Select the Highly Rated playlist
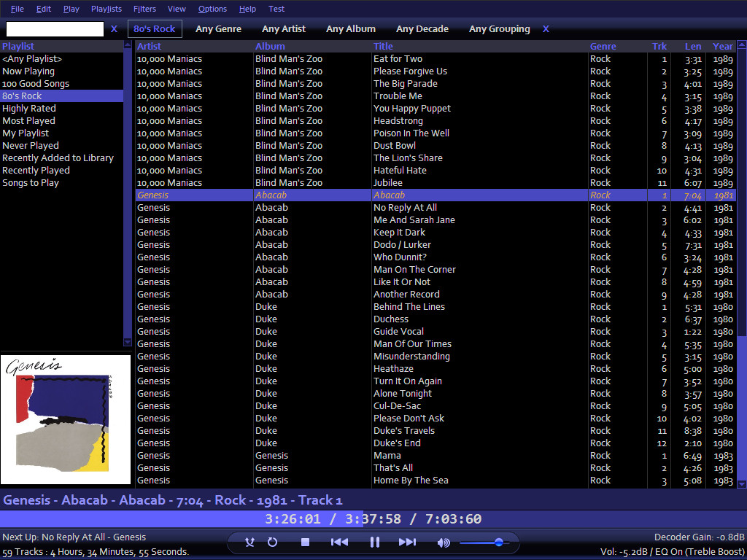This screenshot has height=560, width=747. pos(61,108)
